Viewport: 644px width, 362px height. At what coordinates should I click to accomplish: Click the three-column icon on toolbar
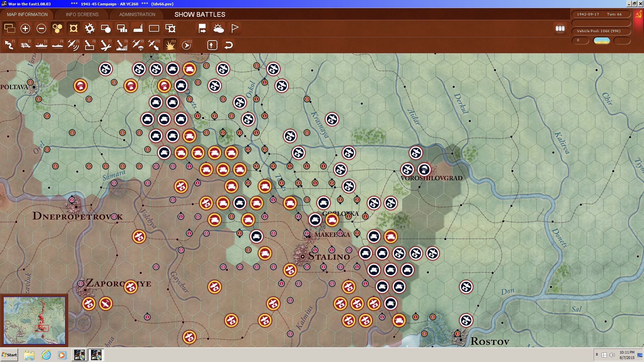(x=560, y=28)
